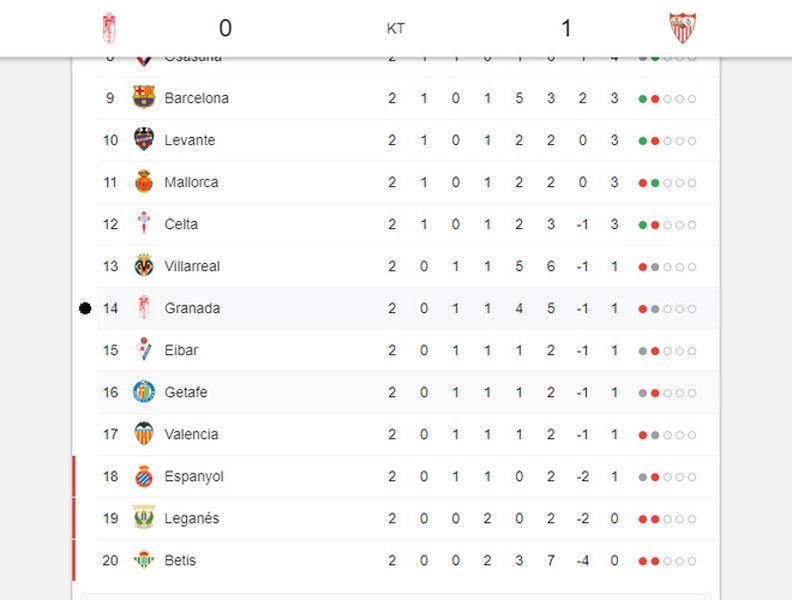Click the Barcelona club crest
Image resolution: width=792 pixels, height=600 pixels.
pos(143,97)
